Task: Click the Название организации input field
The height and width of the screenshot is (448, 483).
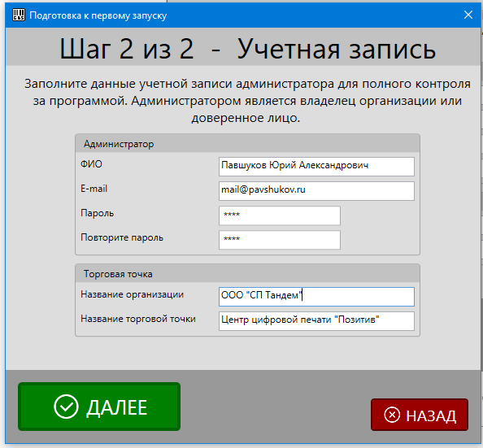Action: [316, 297]
